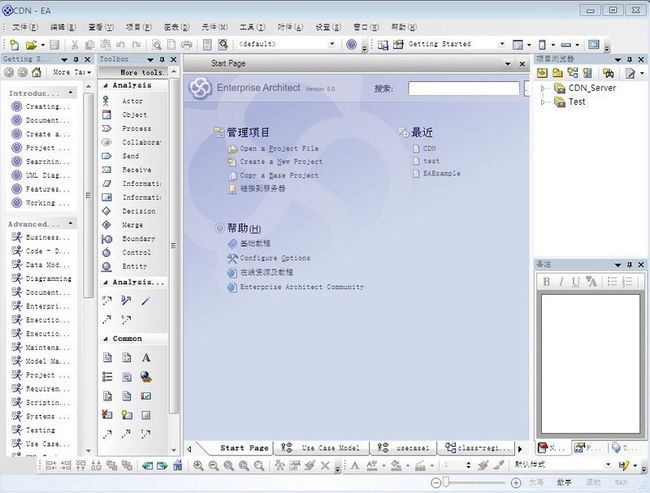Click the find binoculars icon in project browser
This screenshot has width=650, height=493.
608,73
